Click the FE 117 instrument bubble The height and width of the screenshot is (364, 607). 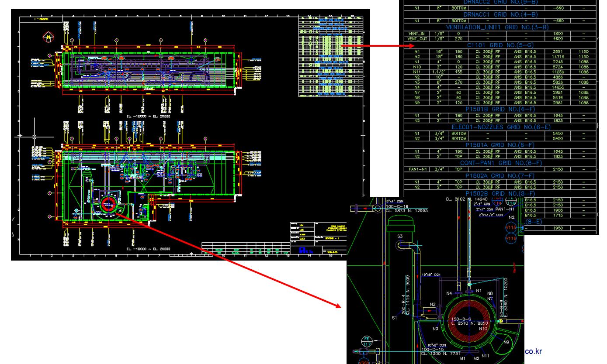point(367,342)
